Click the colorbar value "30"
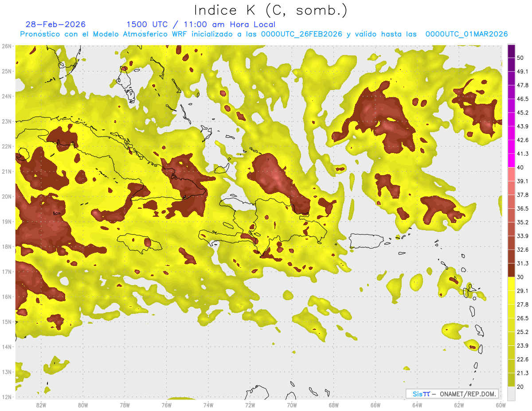Image resolution: width=532 pixels, height=411 pixels. [520, 277]
